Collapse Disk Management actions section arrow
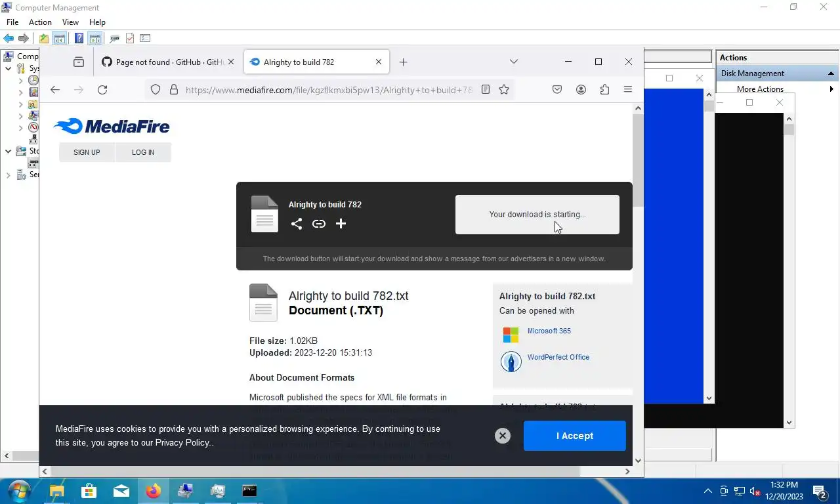This screenshot has height=504, width=840. [831, 73]
